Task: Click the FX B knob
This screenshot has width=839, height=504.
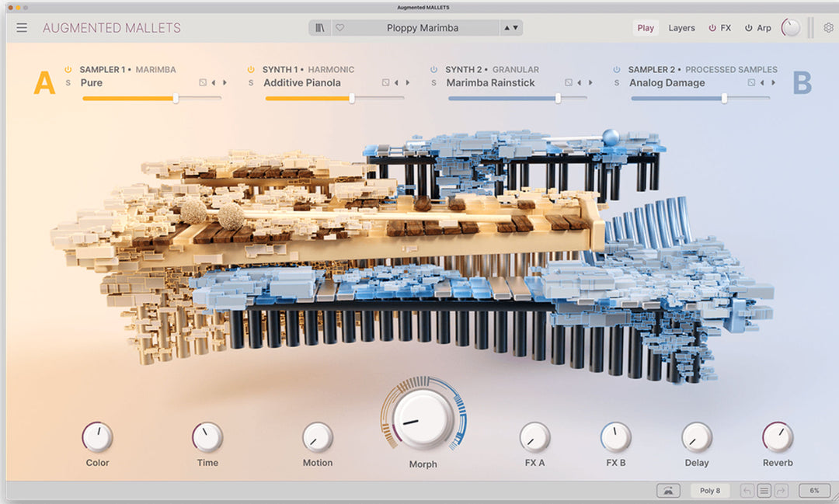Action: (x=616, y=436)
